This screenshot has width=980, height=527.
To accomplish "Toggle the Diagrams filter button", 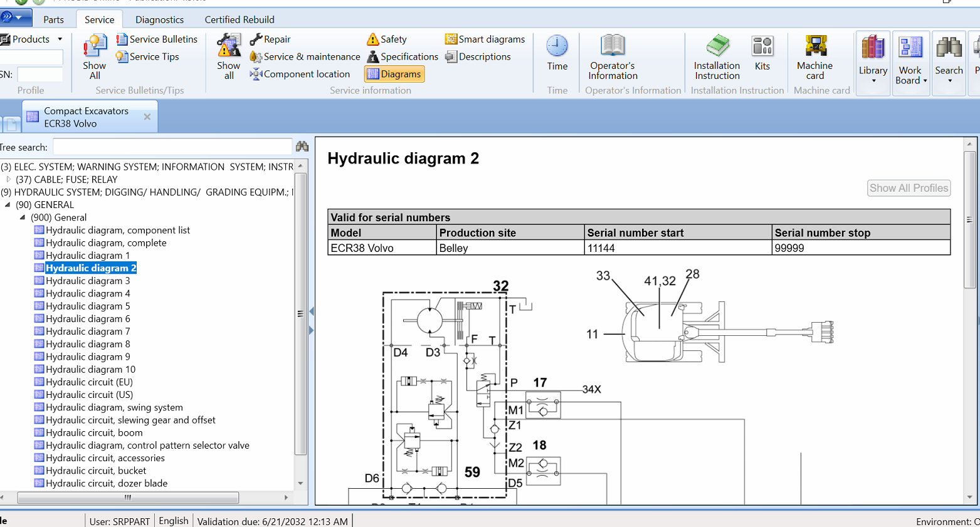I will coord(394,74).
